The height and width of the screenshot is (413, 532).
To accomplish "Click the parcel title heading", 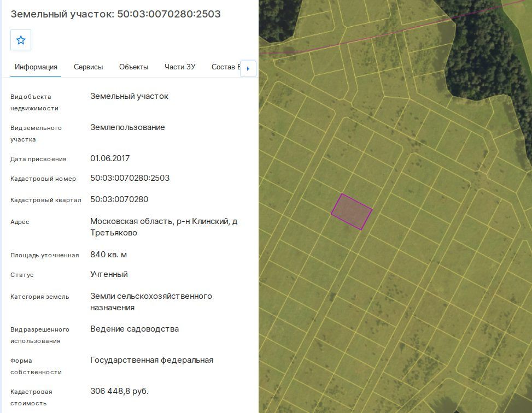I will pyautogui.click(x=116, y=14).
